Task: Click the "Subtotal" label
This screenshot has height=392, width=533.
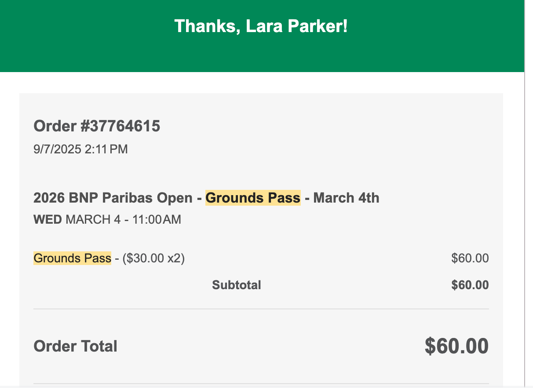Action: (237, 285)
